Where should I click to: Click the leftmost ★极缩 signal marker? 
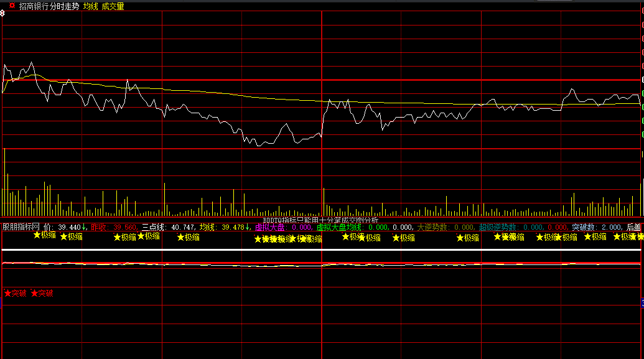45,235
